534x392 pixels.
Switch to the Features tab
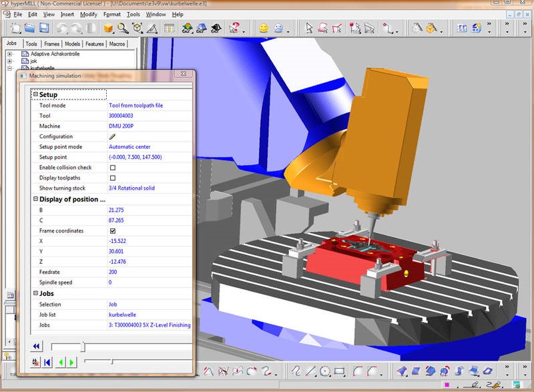pos(94,44)
